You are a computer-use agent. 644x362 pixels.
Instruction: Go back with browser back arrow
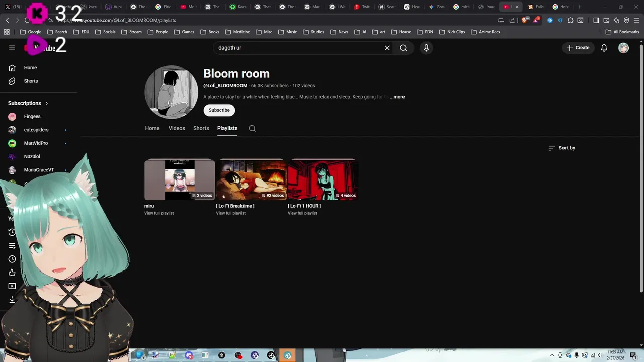tap(7, 20)
